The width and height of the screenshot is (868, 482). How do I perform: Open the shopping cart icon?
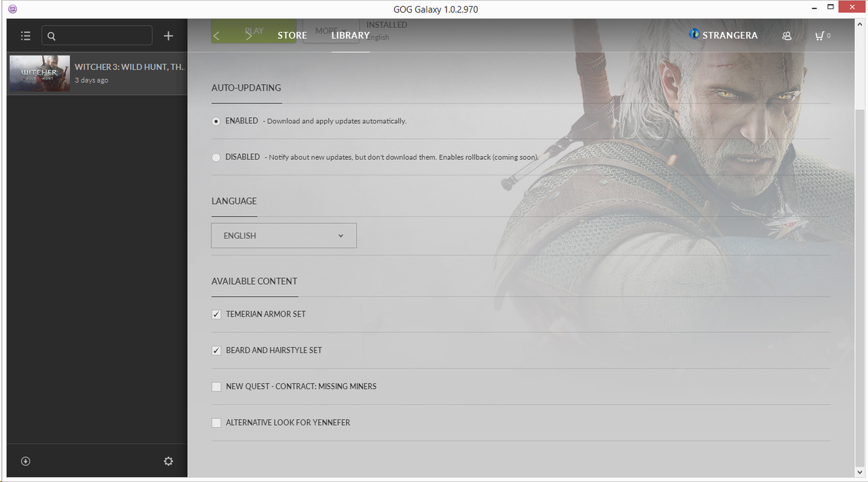(x=820, y=36)
